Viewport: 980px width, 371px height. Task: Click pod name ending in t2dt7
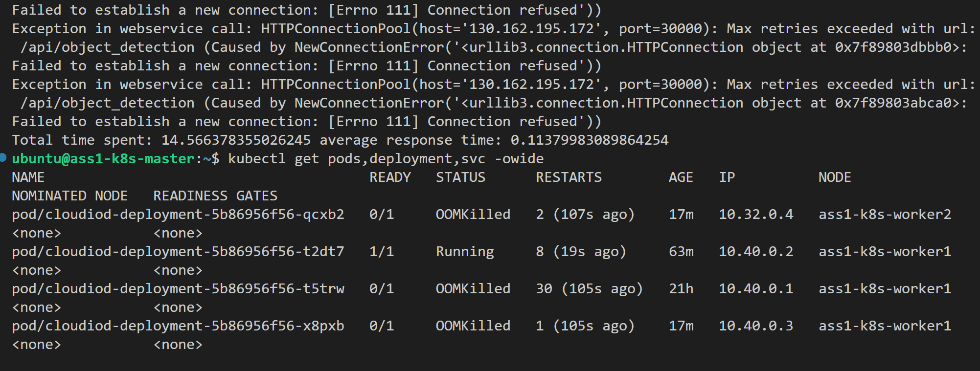click(178, 252)
